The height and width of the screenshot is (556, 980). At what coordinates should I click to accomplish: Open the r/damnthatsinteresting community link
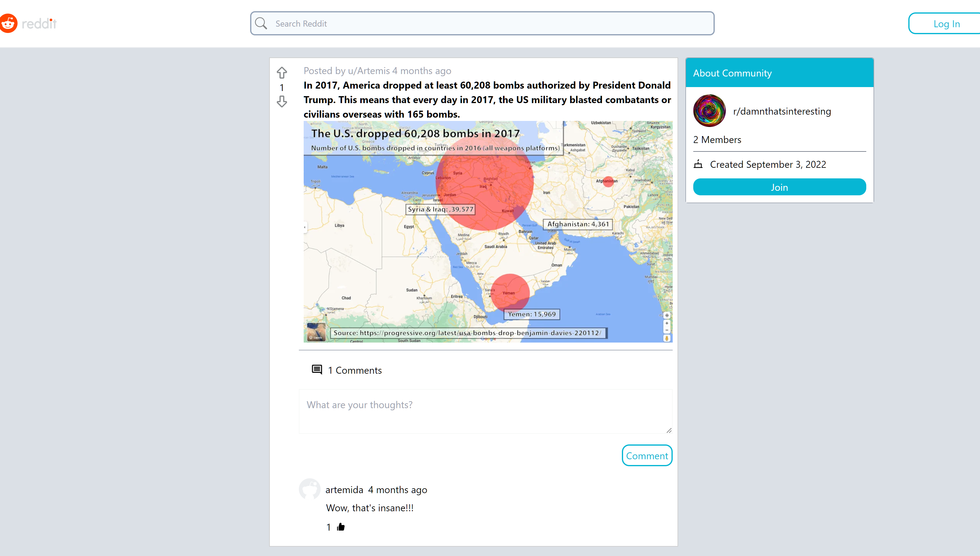782,111
